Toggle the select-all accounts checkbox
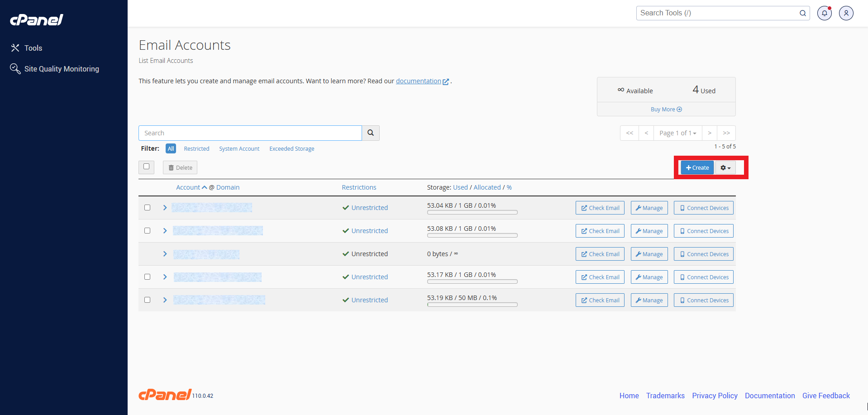868x415 pixels. pos(146,167)
